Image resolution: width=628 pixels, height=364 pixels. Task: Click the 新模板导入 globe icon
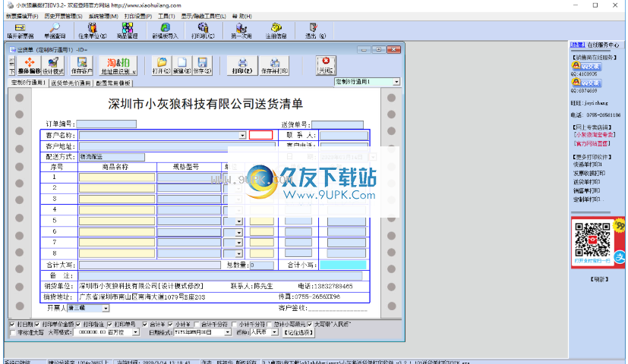165,31
